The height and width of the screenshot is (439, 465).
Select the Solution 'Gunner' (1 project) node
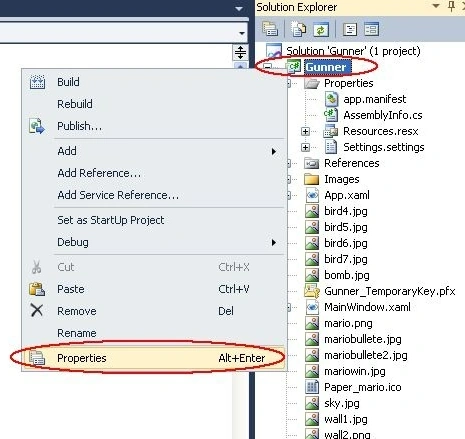[353, 51]
